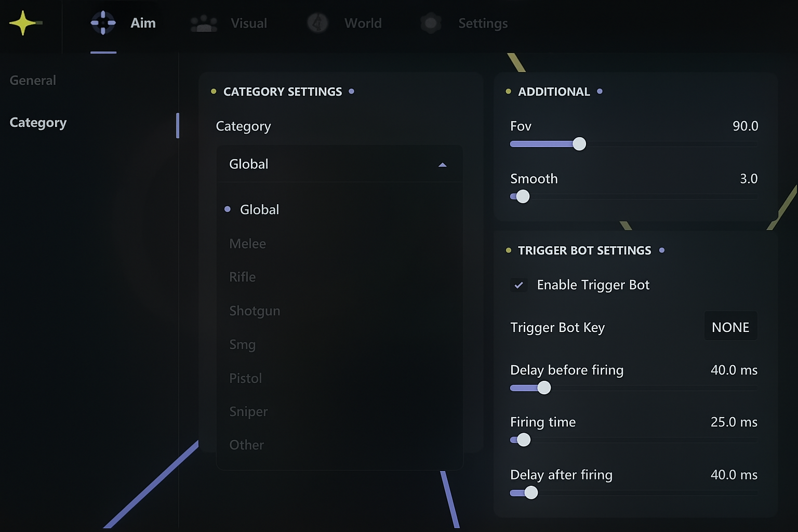The height and width of the screenshot is (532, 798).
Task: Click the Fov slider handle
Action: click(x=579, y=144)
